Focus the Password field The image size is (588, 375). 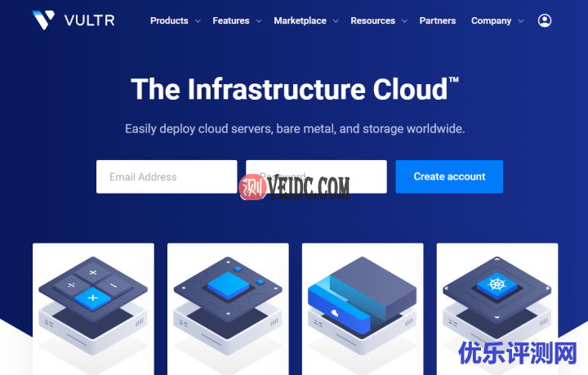[x=316, y=176]
